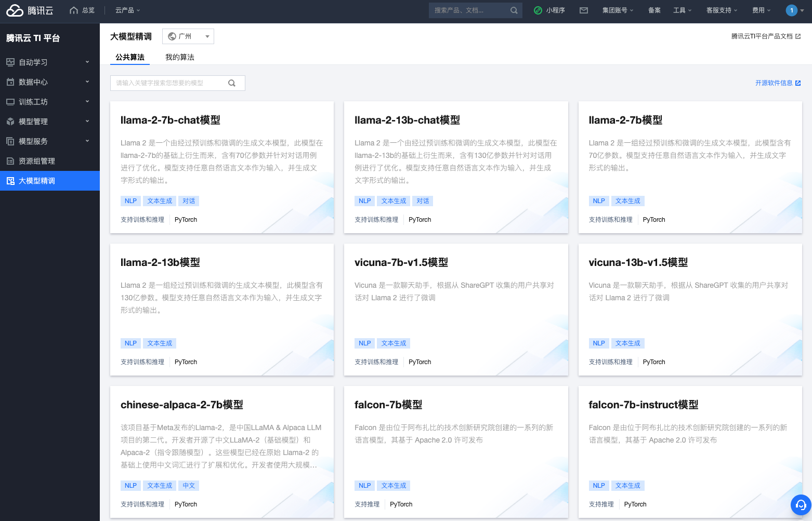Expand the 工具 menu in top bar

(x=682, y=10)
